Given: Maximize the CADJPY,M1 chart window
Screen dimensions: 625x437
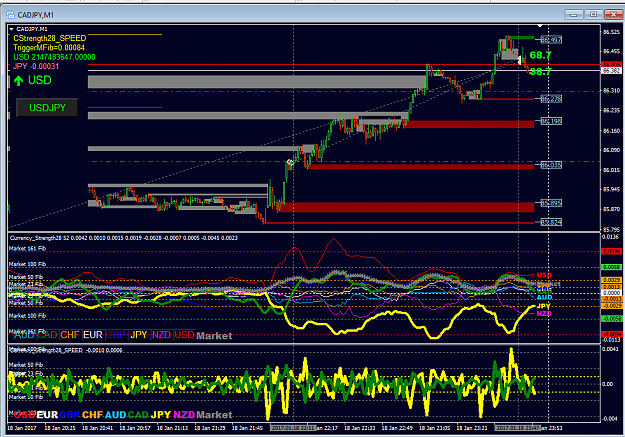Looking at the screenshot, I should pyautogui.click(x=594, y=15).
